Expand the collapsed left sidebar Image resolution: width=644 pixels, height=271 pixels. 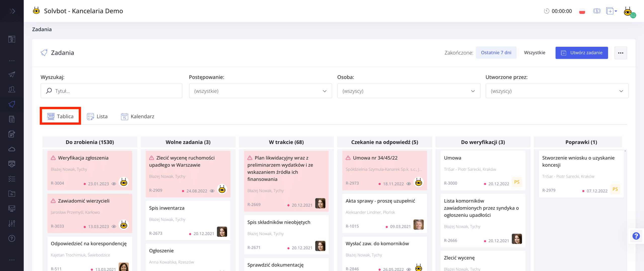12,11
